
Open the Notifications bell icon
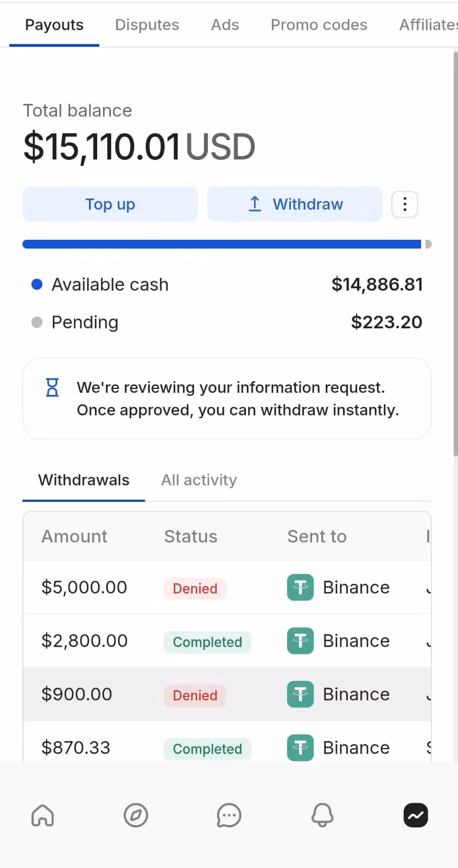click(322, 815)
